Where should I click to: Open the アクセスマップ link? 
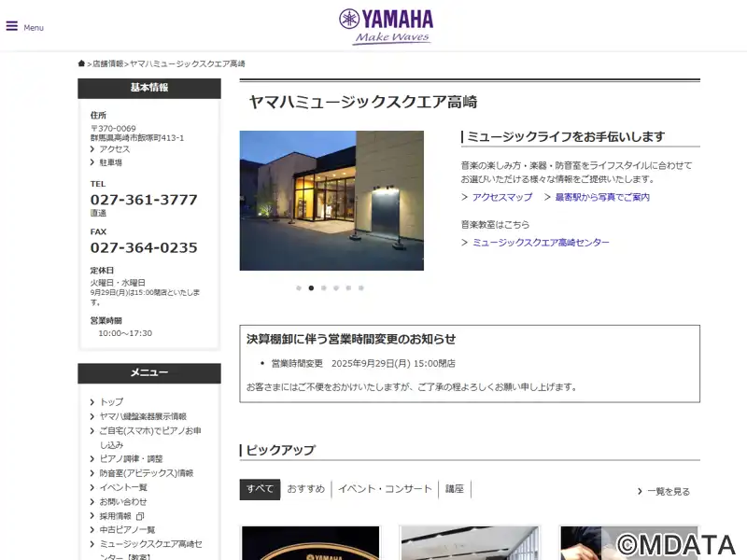point(502,197)
